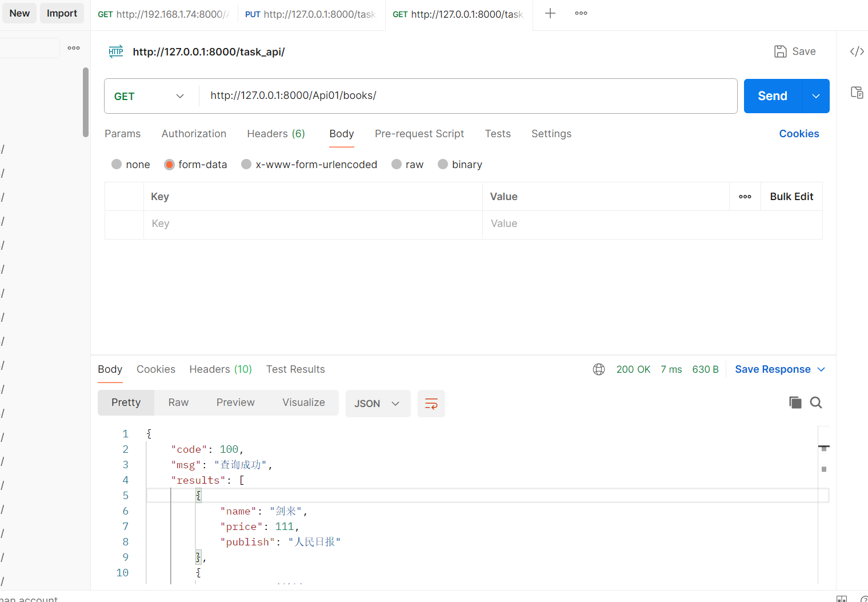
Task: Click the request title http://127.0.0.1:8000/task_api/
Action: click(x=209, y=52)
